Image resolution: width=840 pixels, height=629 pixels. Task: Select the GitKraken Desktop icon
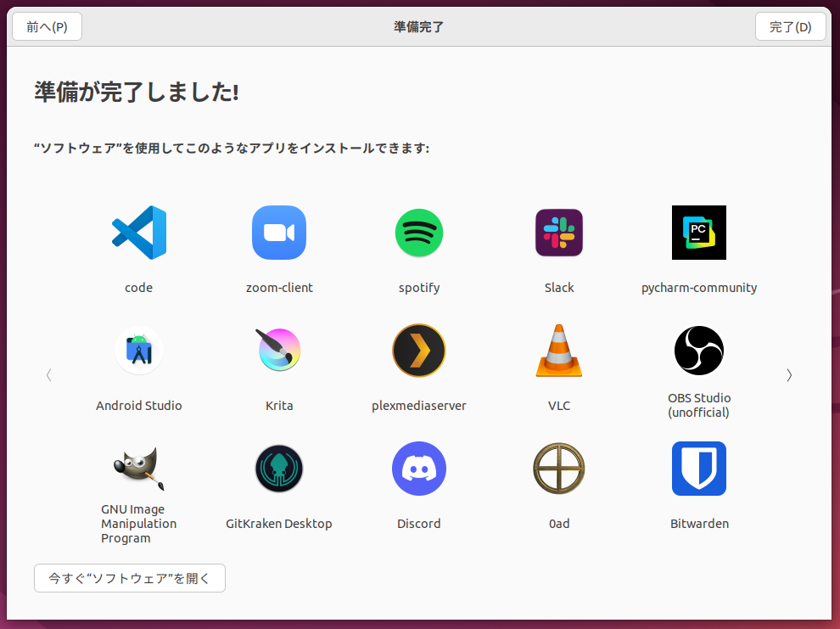pyautogui.click(x=279, y=469)
